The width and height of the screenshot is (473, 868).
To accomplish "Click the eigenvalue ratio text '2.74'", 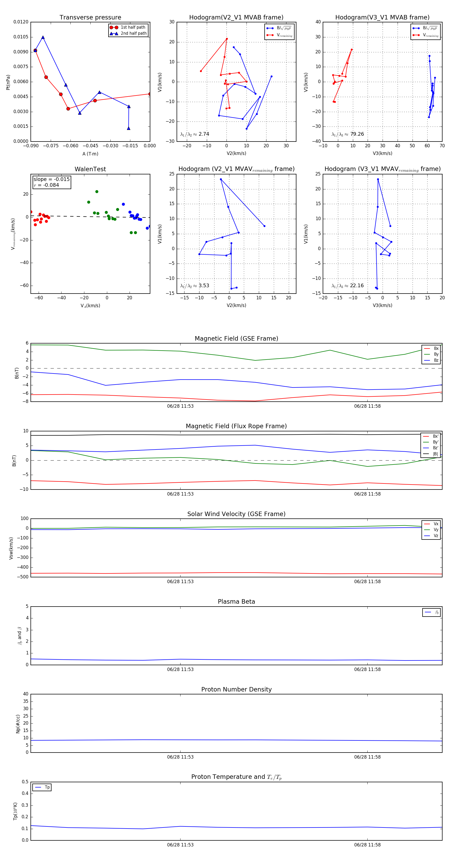I will coord(204,134).
